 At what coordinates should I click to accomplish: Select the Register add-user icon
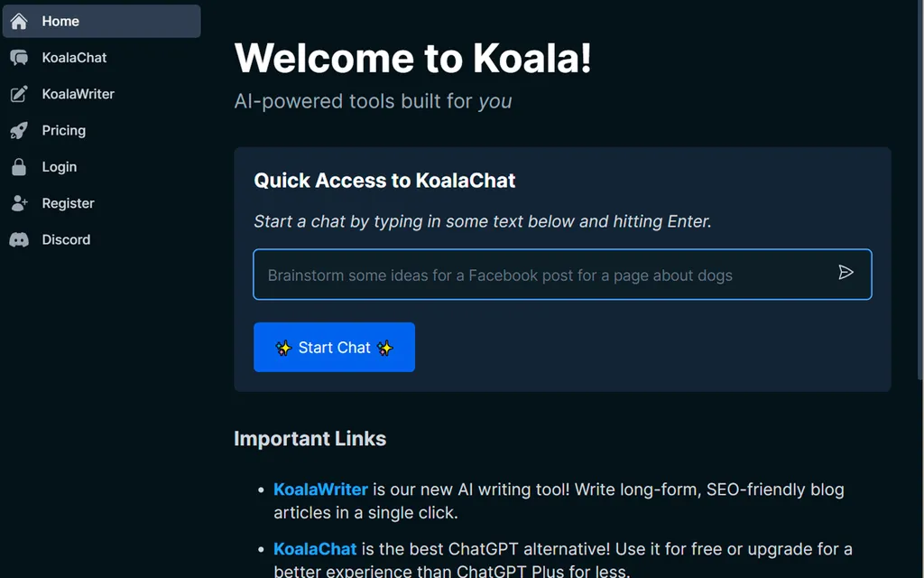tap(19, 202)
